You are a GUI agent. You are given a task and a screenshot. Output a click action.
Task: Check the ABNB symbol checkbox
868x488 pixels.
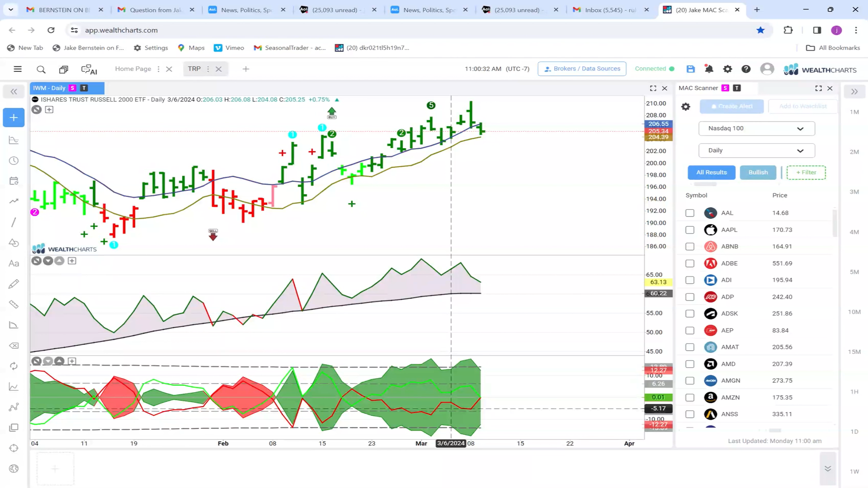[689, 246]
